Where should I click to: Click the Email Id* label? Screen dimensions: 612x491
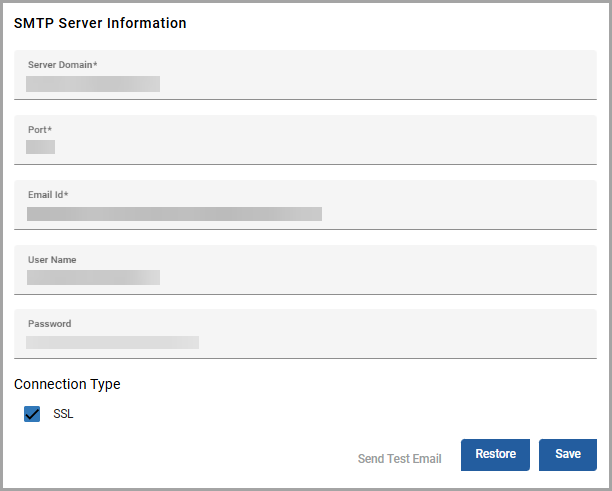click(48, 195)
